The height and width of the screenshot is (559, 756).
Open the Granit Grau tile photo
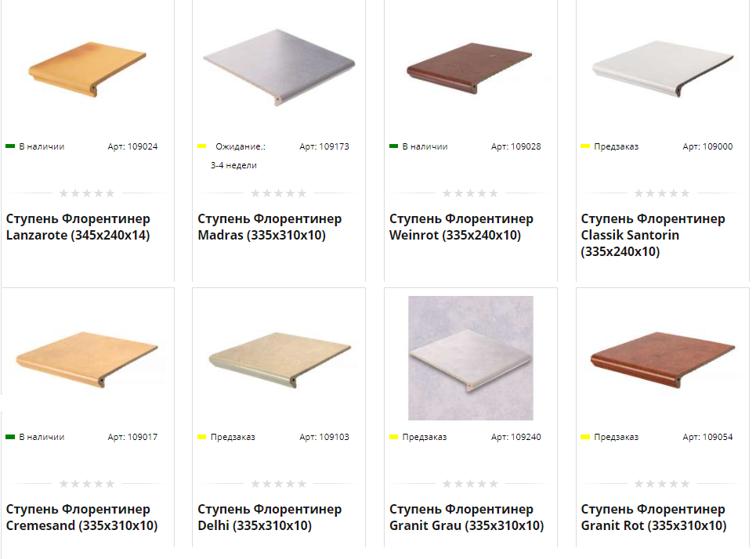click(471, 358)
